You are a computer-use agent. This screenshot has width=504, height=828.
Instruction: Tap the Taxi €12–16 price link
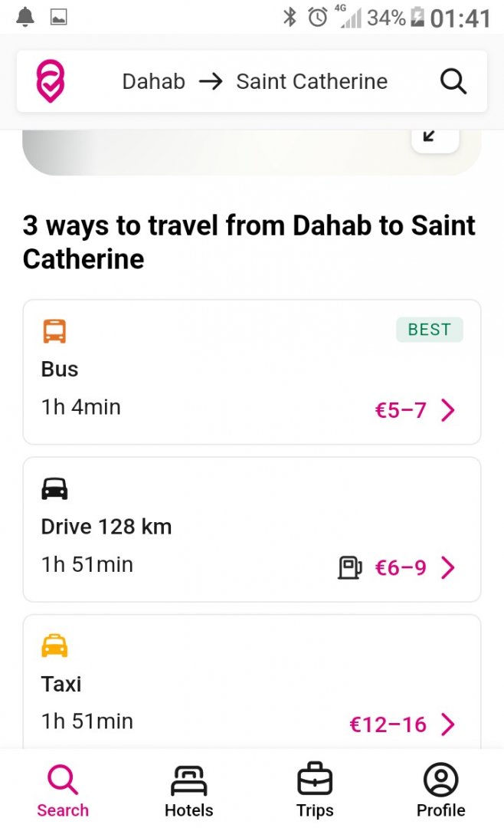tap(388, 724)
